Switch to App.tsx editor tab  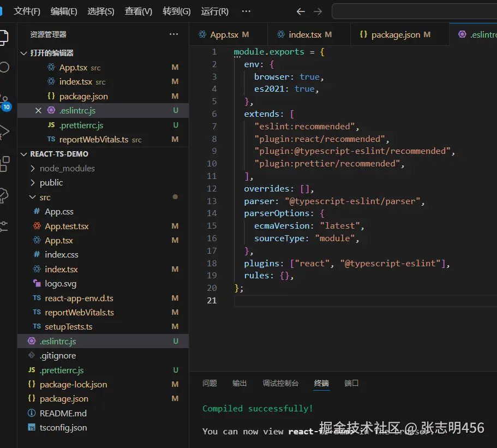228,34
